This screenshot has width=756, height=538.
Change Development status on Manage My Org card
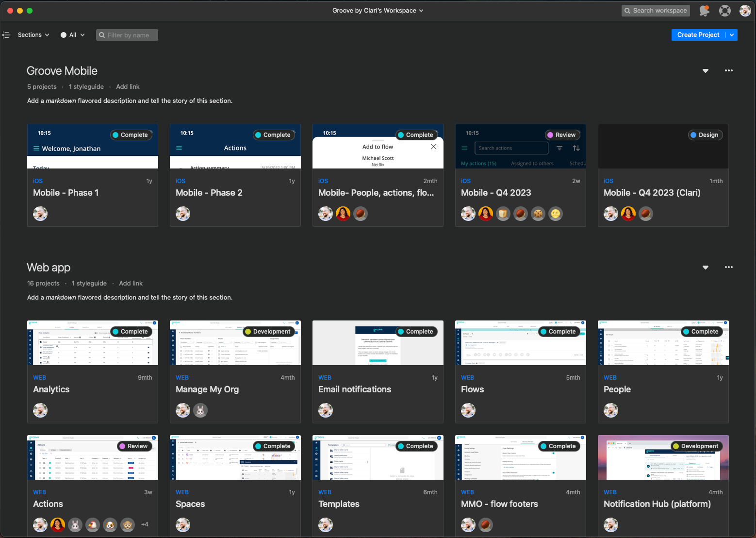pos(268,332)
